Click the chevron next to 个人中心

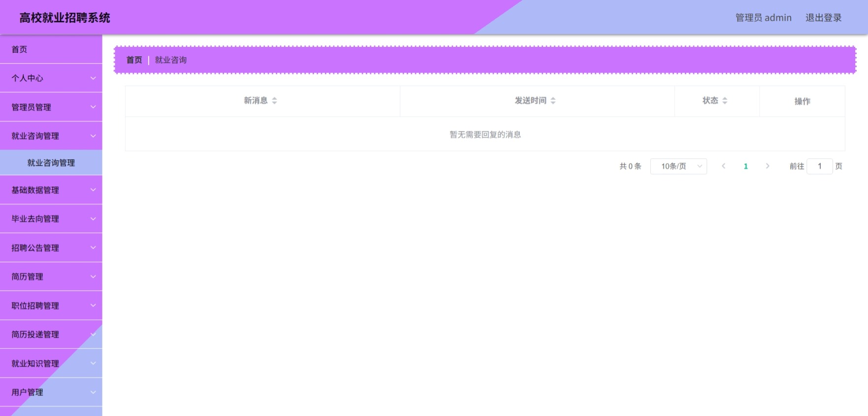[93, 78]
